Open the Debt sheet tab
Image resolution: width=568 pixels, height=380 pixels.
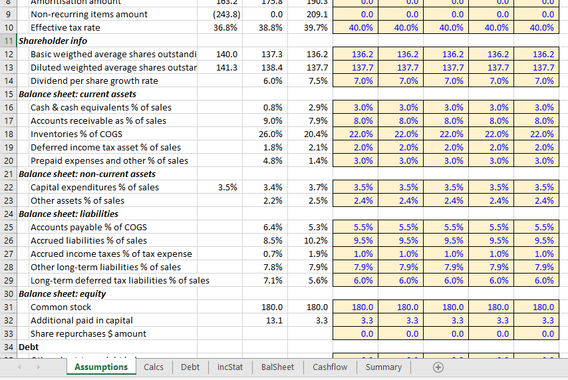(190, 367)
